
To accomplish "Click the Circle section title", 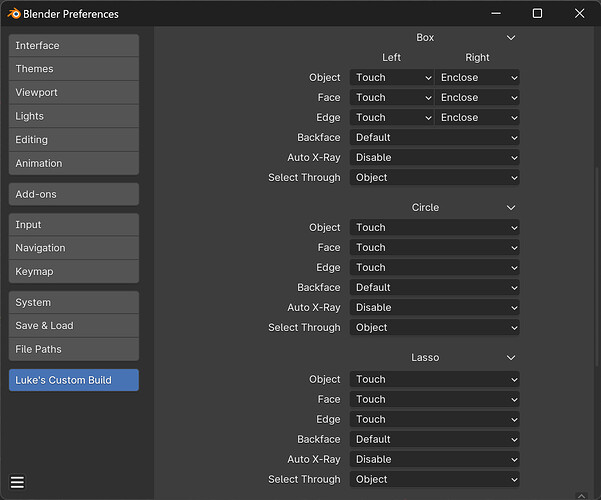I will click(425, 207).
